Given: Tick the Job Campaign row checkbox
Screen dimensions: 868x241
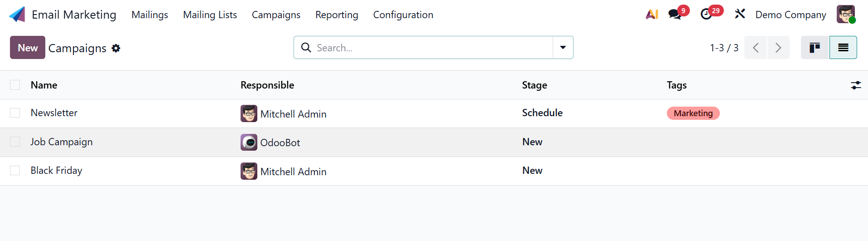Looking at the screenshot, I should pyautogui.click(x=15, y=142).
